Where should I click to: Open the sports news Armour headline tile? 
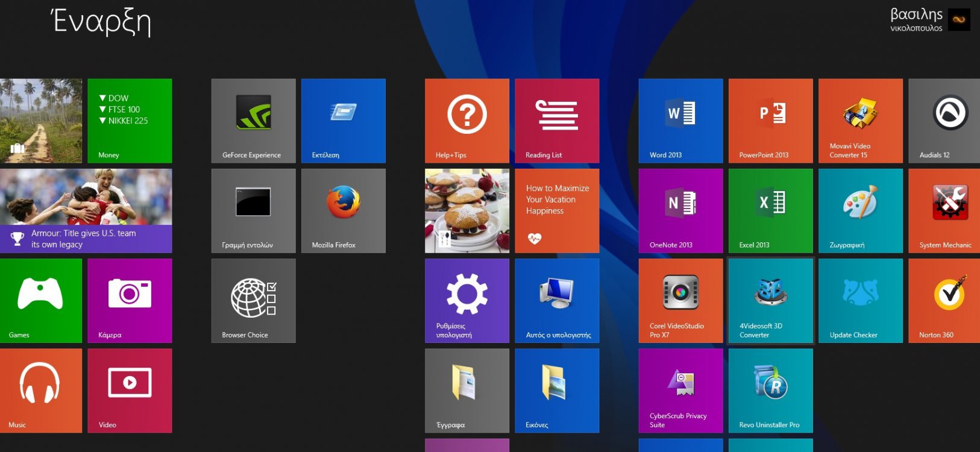tap(86, 210)
